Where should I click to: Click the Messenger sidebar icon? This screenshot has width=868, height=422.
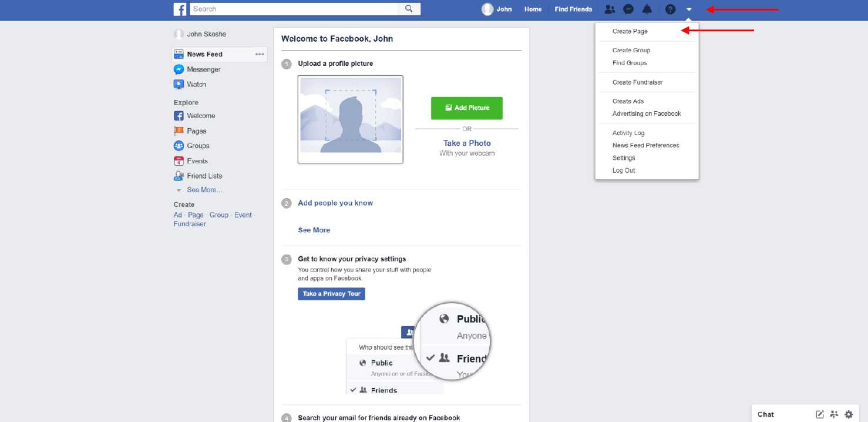tap(179, 69)
